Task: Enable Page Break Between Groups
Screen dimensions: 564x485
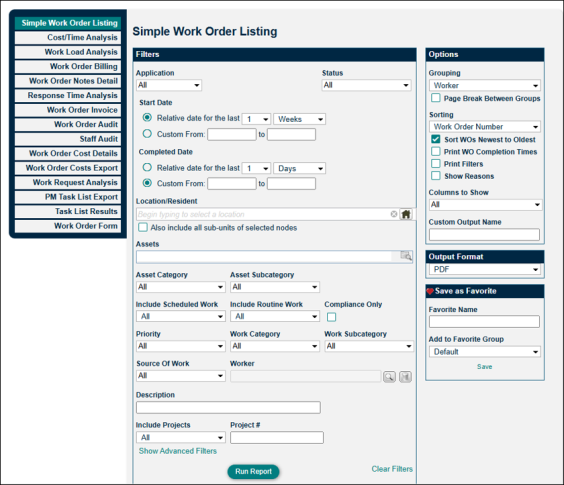Action: [436, 98]
